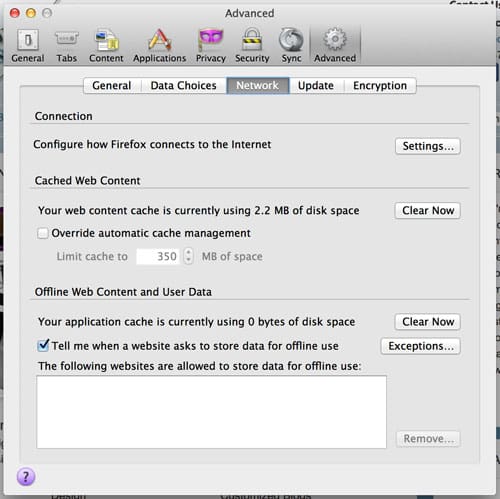Select the Advanced gear icon pane
Image resolution: width=500 pixels, height=499 pixels.
pyautogui.click(x=335, y=46)
